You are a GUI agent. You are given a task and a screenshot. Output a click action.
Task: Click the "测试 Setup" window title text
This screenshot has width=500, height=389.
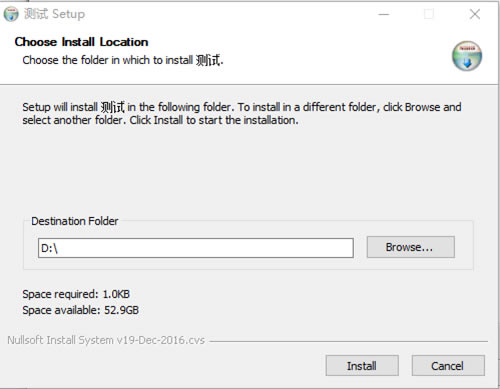tap(54, 14)
